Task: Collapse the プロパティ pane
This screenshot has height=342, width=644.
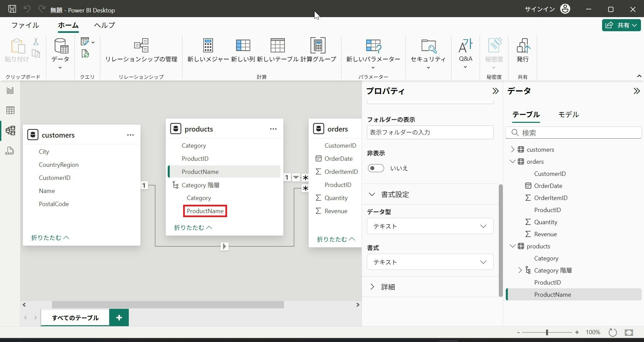Action: click(x=495, y=91)
